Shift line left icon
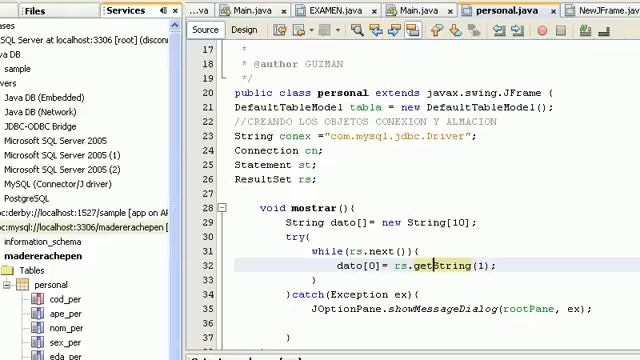Viewport: 640px width, 360px height. tap(499, 30)
